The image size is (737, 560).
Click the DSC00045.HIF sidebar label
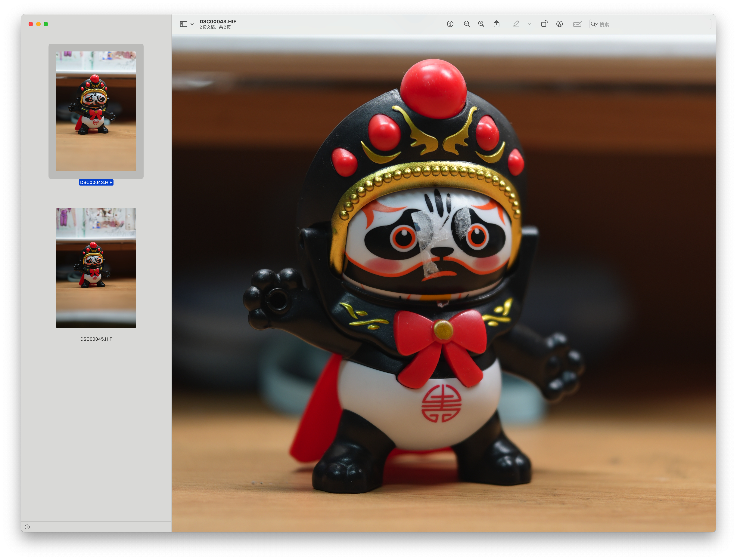click(96, 339)
